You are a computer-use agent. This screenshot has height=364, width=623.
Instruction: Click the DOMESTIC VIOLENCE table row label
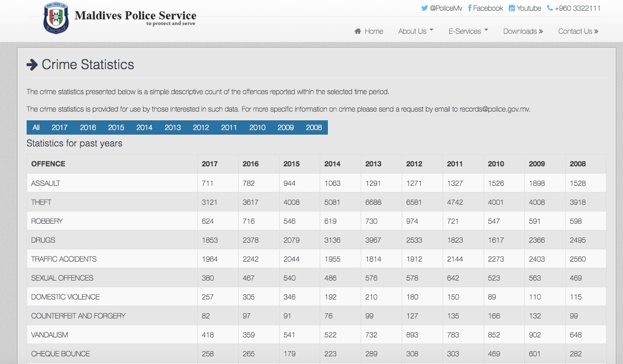click(65, 297)
